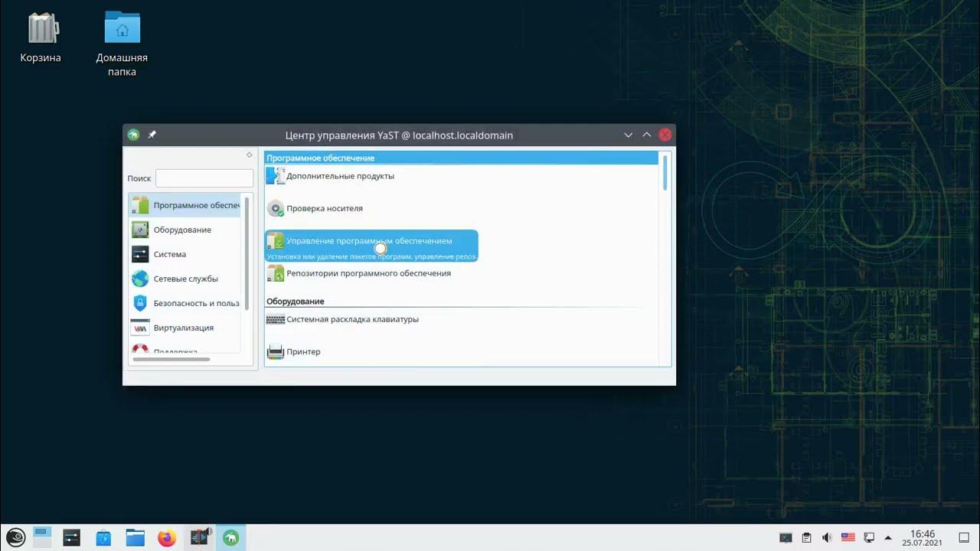This screenshot has width=980, height=551.
Task: Click the virtual desktop pager in taskbar
Action: pos(42,537)
